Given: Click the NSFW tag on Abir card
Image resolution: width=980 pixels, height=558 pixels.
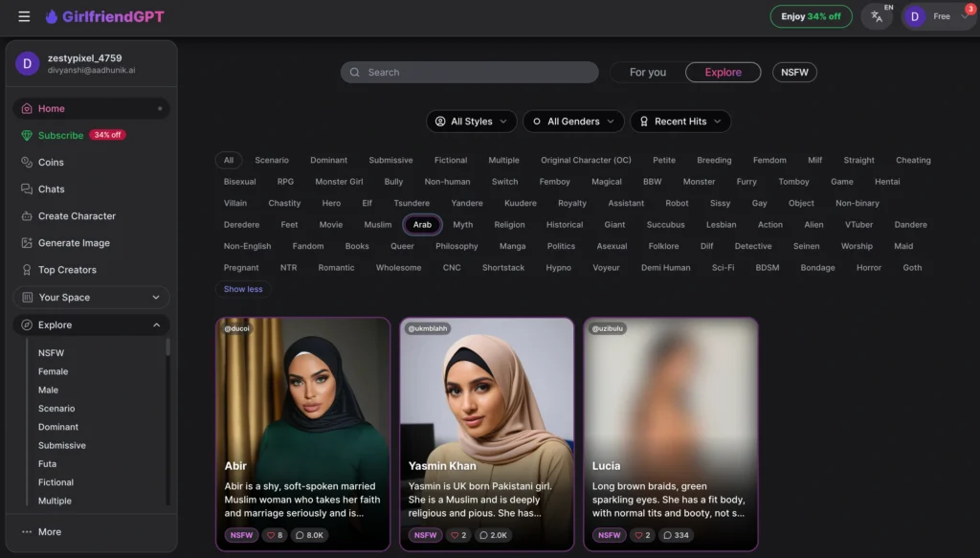Looking at the screenshot, I should point(241,535).
